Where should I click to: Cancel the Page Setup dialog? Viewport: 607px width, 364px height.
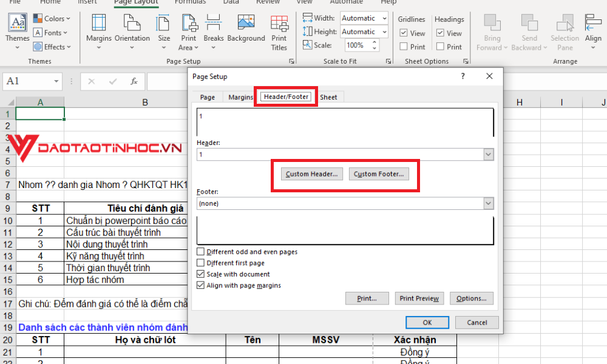tap(477, 322)
